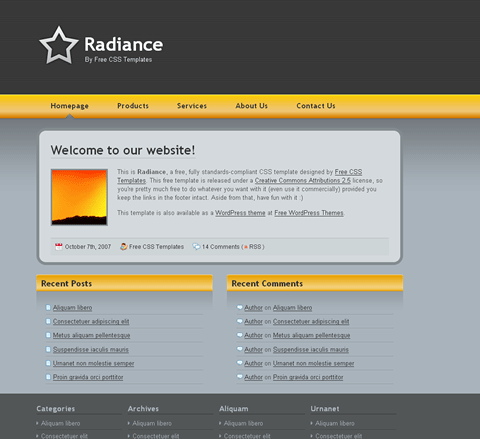Open Suspendisse iaculis mauris under Recent Posts
The height and width of the screenshot is (439, 480).
(91, 349)
